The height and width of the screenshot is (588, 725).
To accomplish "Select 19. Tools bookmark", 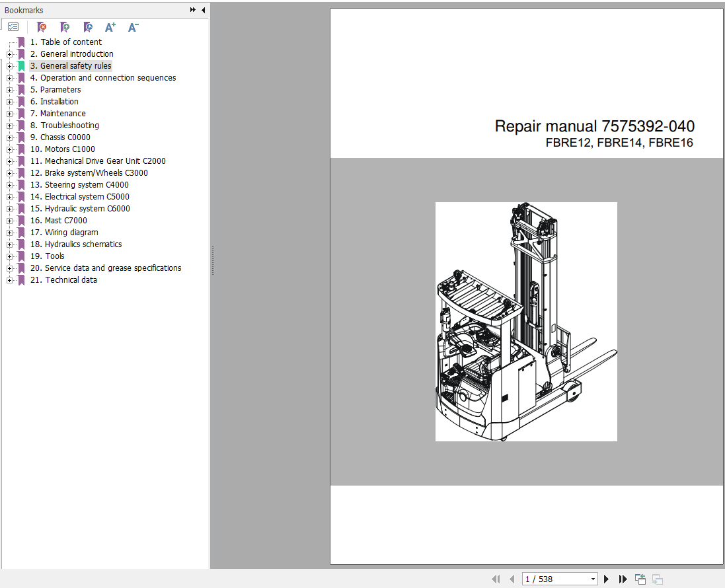I will pyautogui.click(x=47, y=256).
